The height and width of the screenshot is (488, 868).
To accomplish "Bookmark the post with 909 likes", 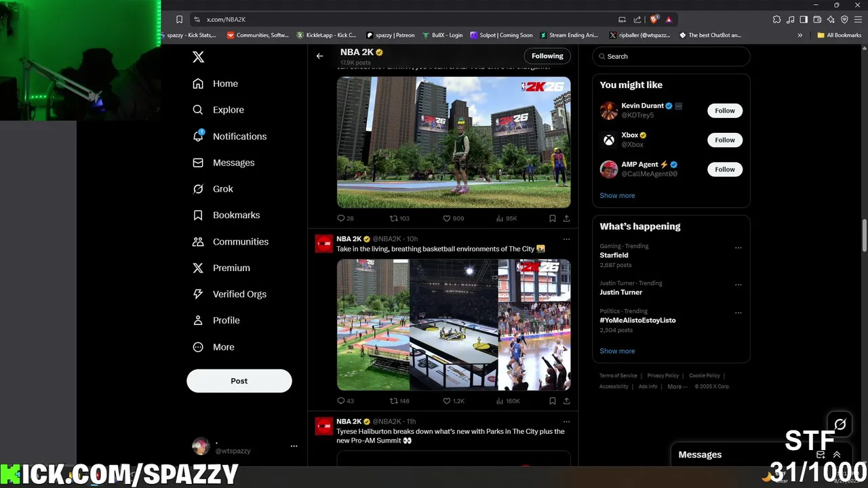I will click(x=552, y=218).
